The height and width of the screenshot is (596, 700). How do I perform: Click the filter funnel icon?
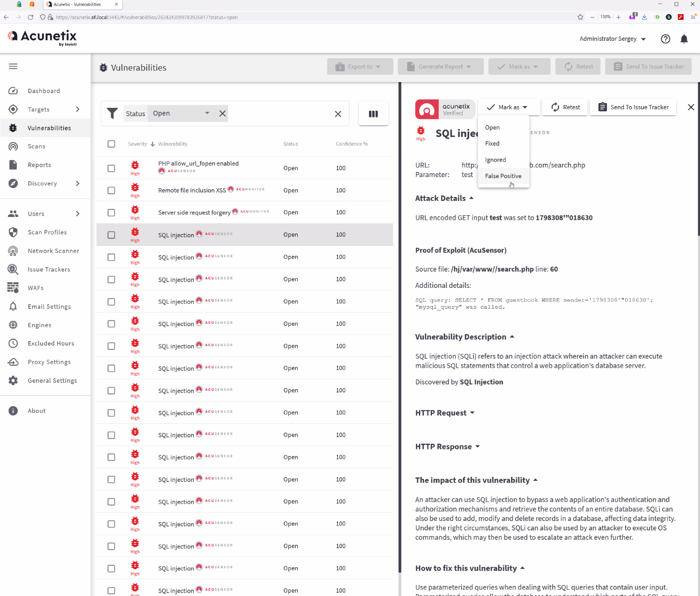112,113
